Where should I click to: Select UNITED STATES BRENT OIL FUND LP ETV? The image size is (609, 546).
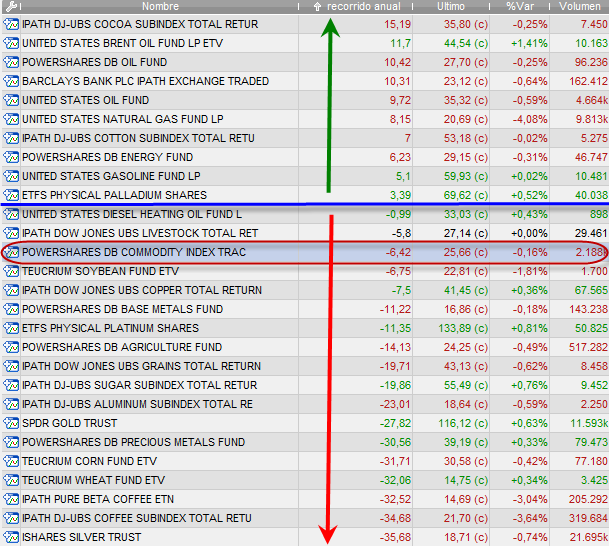pyautogui.click(x=122, y=43)
